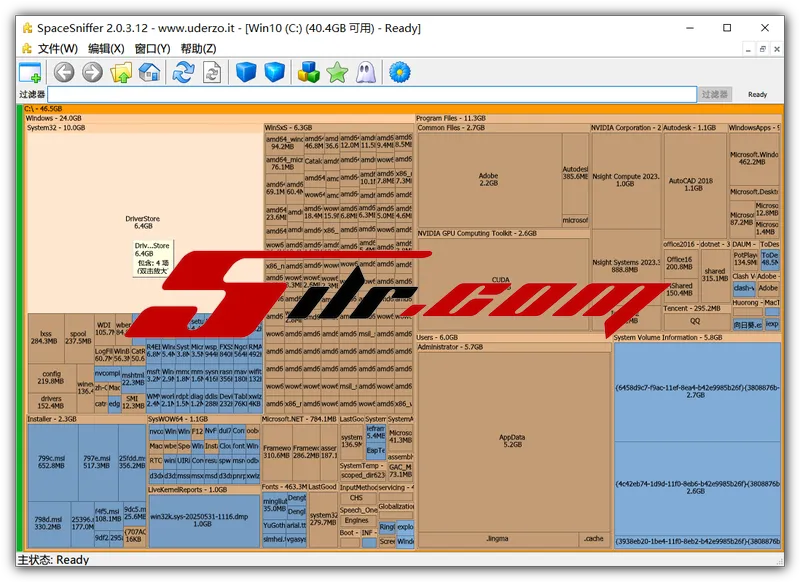Open the 文件(W) menu
800x582 pixels.
point(58,48)
